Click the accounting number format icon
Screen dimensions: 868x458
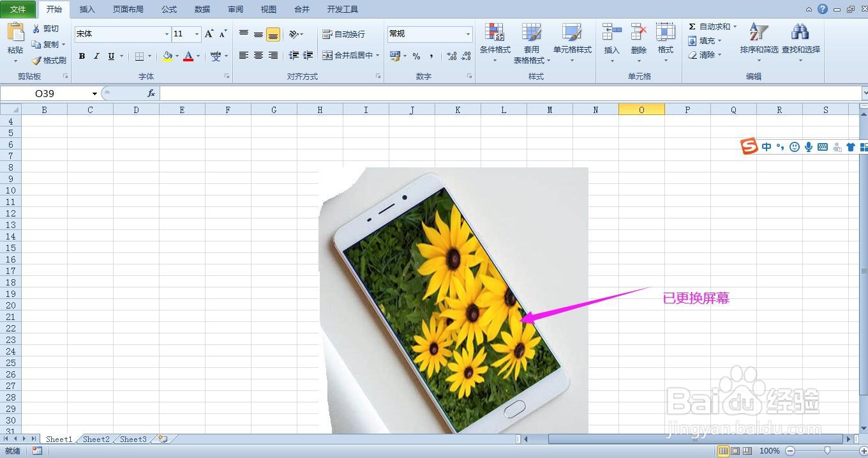(x=395, y=56)
